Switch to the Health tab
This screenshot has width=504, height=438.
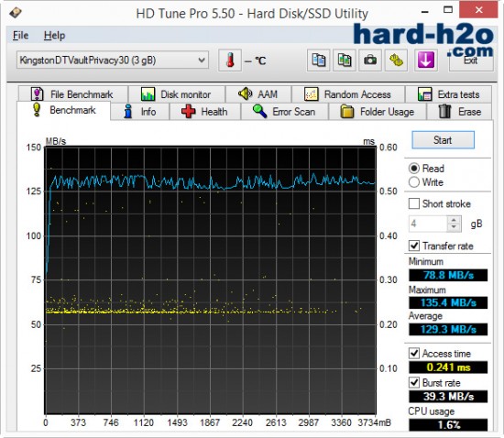coord(205,112)
